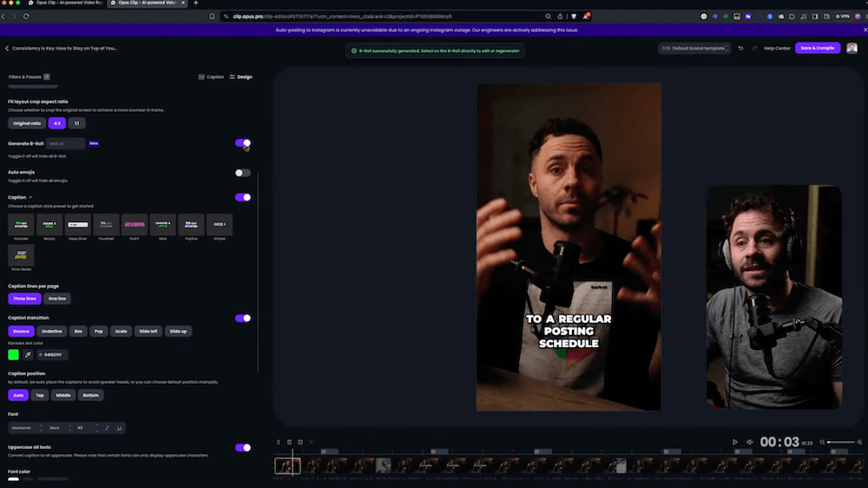Click the redo arrow icon
Image resolution: width=868 pixels, height=488 pixels.
pyautogui.click(x=754, y=48)
